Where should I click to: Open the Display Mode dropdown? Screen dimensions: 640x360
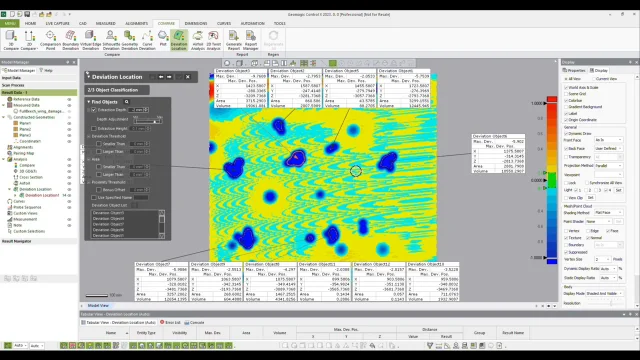(604, 293)
